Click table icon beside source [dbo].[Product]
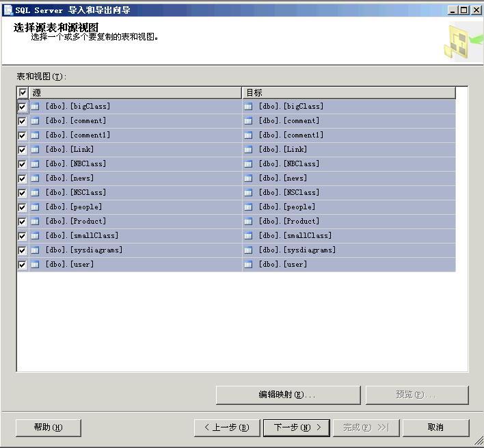Viewport: 484px width, 448px height. pyautogui.click(x=36, y=222)
